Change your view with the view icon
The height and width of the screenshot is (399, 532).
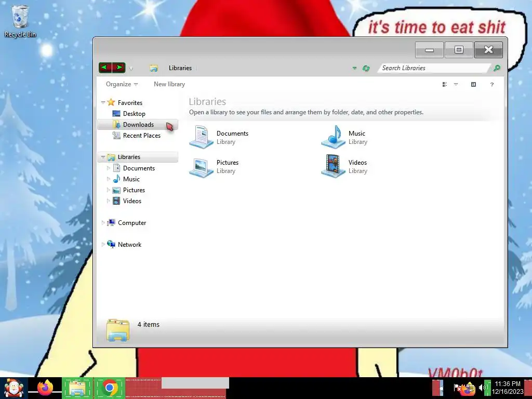[x=445, y=85]
